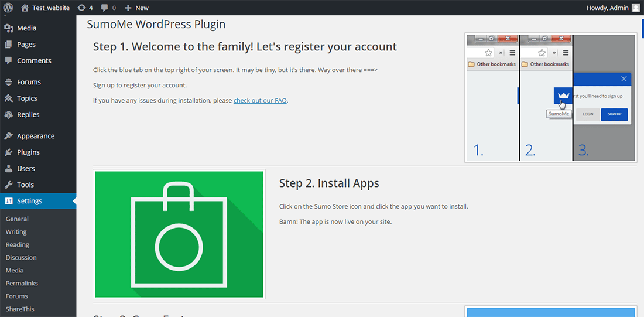Go to Writing settings
The height and width of the screenshot is (317, 644).
[16, 231]
